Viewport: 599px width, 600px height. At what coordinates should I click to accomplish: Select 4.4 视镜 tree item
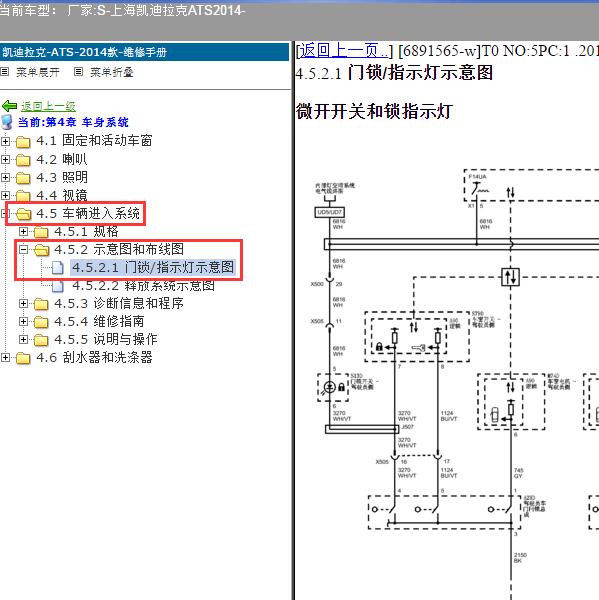coord(62,195)
